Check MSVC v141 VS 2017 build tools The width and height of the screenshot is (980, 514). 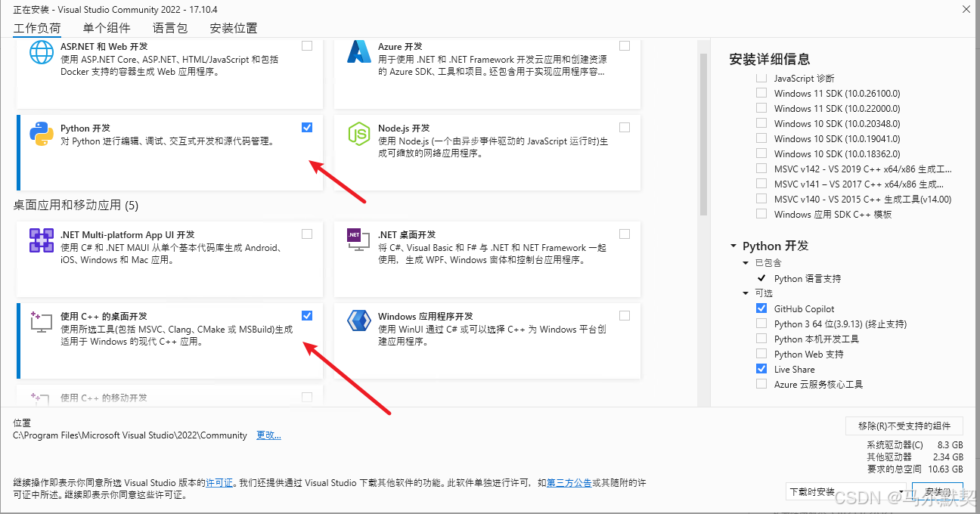[761, 184]
